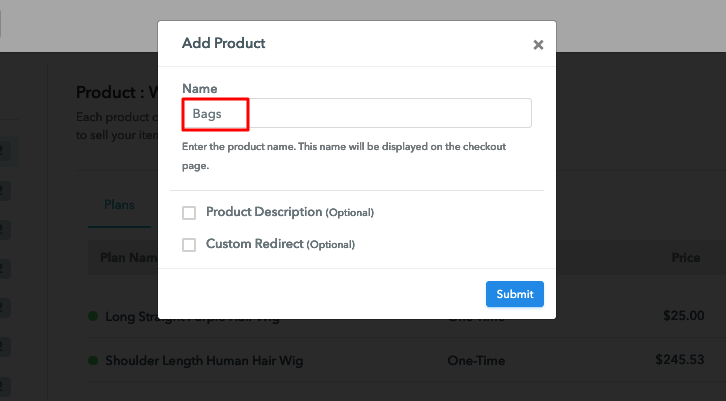Tick the Custom Redirect checkbox
Screen dimensions: 726x401
click(189, 244)
